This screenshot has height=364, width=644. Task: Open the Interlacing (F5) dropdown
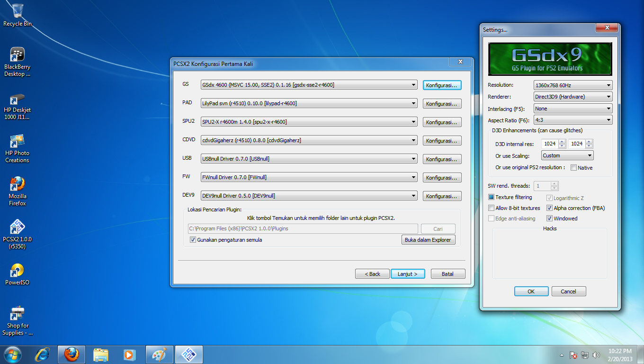tap(573, 109)
